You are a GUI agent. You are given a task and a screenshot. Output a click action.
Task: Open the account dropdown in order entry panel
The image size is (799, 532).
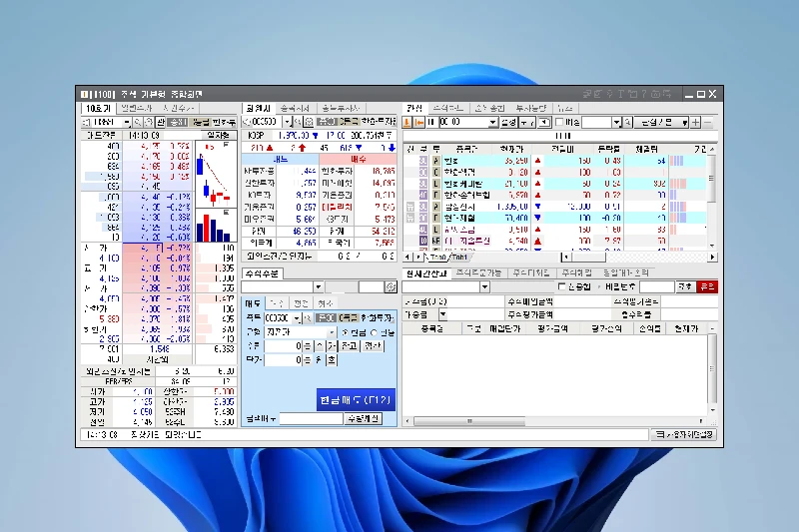pyautogui.click(x=318, y=287)
